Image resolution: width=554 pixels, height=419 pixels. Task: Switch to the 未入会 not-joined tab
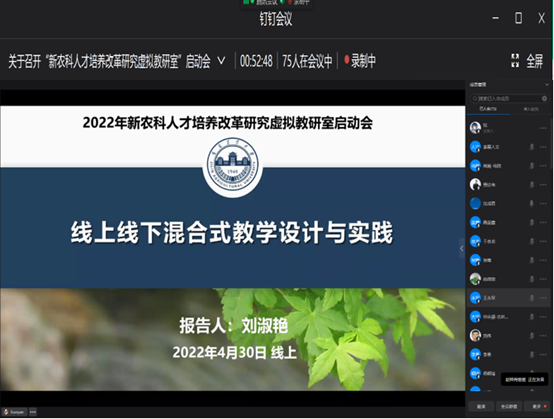click(531, 109)
